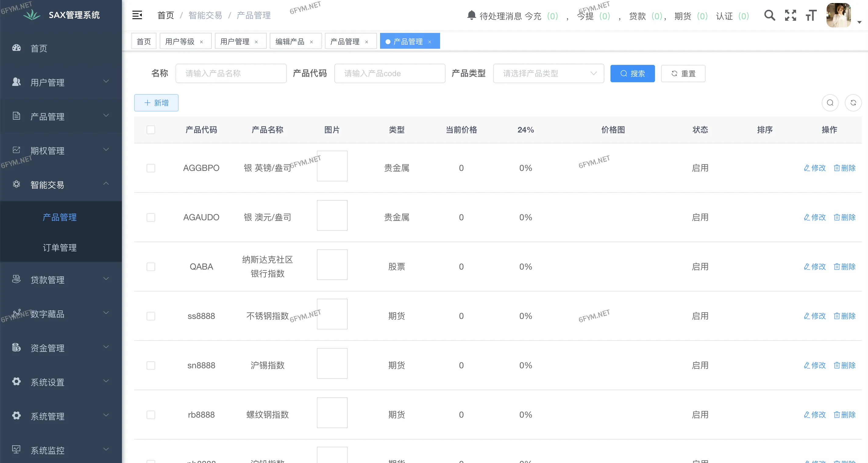The image size is (868, 463).
Task: Focus the 产品代码 input field
Action: [390, 73]
